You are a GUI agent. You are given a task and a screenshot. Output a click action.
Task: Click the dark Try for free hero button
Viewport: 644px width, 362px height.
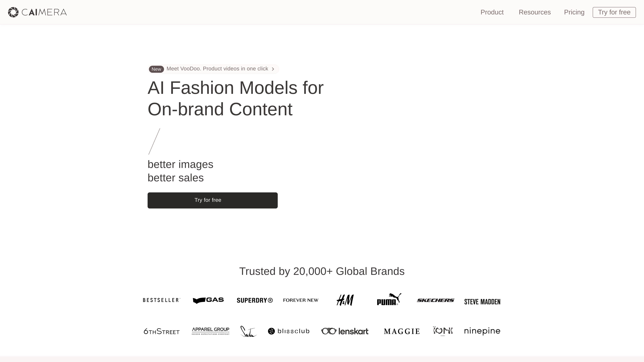[x=212, y=200]
